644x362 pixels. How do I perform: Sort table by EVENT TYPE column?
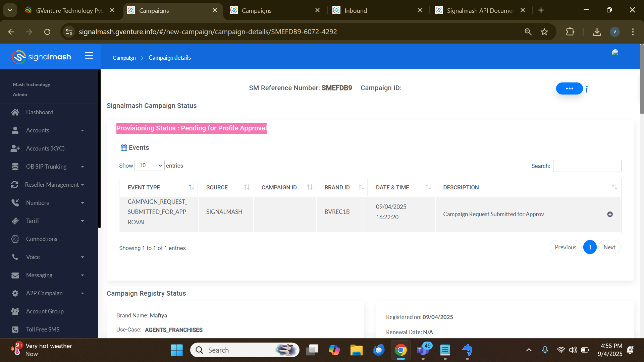[x=191, y=187]
